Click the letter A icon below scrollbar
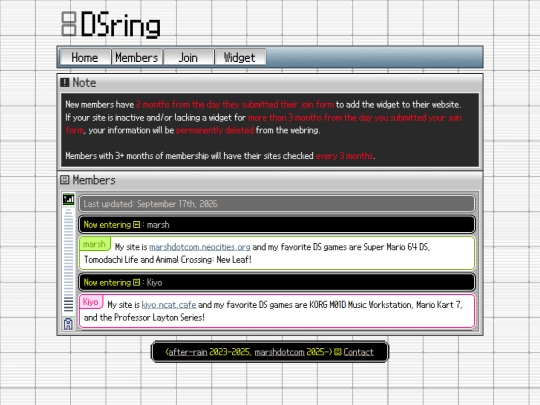The image size is (540, 405). (x=68, y=324)
